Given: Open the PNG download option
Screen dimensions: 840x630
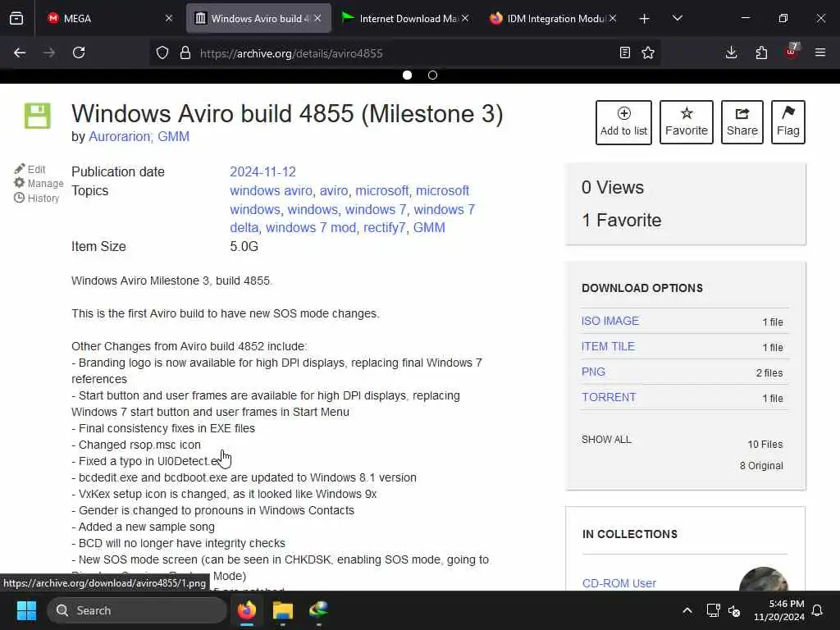Looking at the screenshot, I should [594, 372].
